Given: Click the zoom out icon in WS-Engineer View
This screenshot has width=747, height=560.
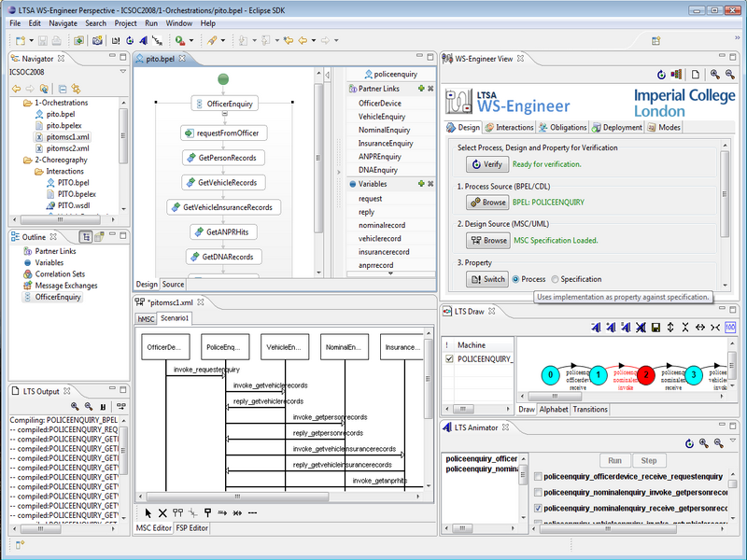Looking at the screenshot, I should (729, 74).
